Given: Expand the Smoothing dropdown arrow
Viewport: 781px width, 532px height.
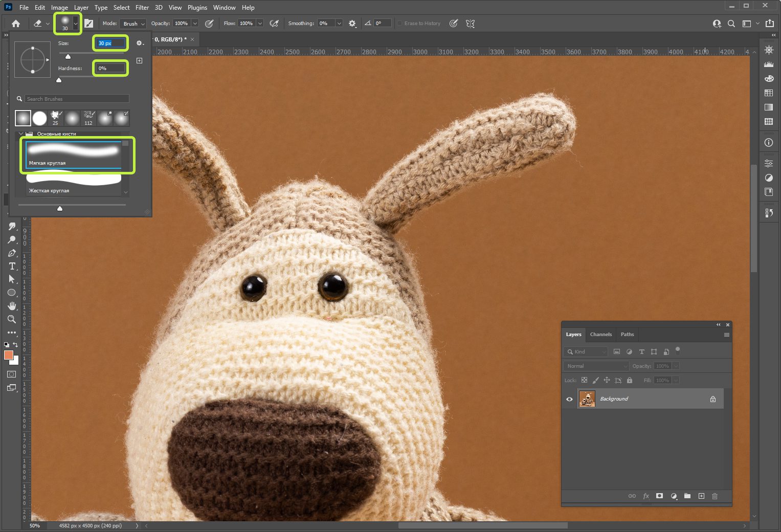Looking at the screenshot, I should [x=339, y=24].
